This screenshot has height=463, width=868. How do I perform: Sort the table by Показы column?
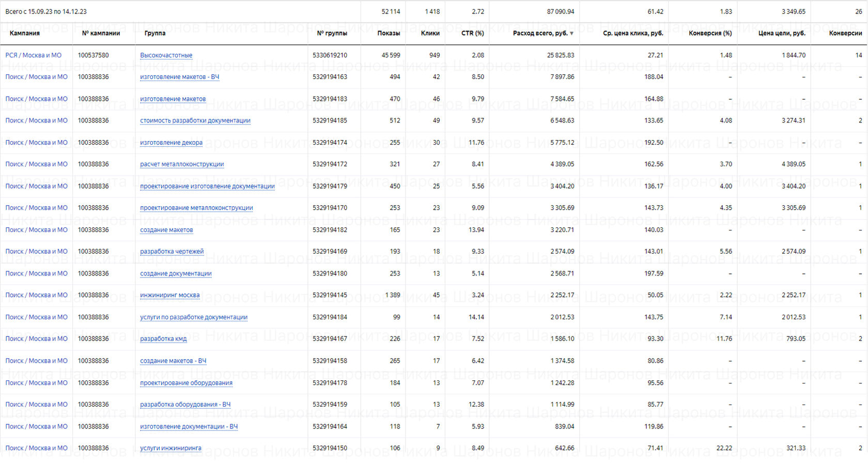click(x=389, y=33)
